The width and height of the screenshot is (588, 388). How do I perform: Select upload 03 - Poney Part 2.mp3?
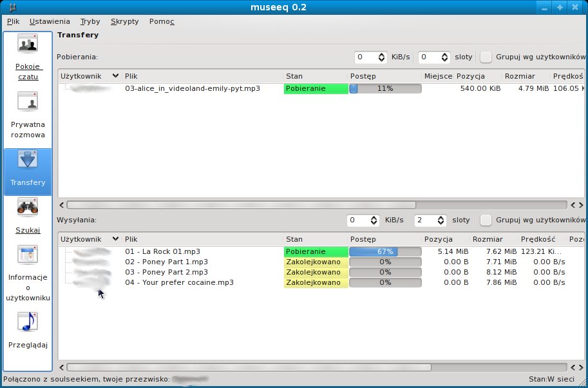click(x=166, y=272)
